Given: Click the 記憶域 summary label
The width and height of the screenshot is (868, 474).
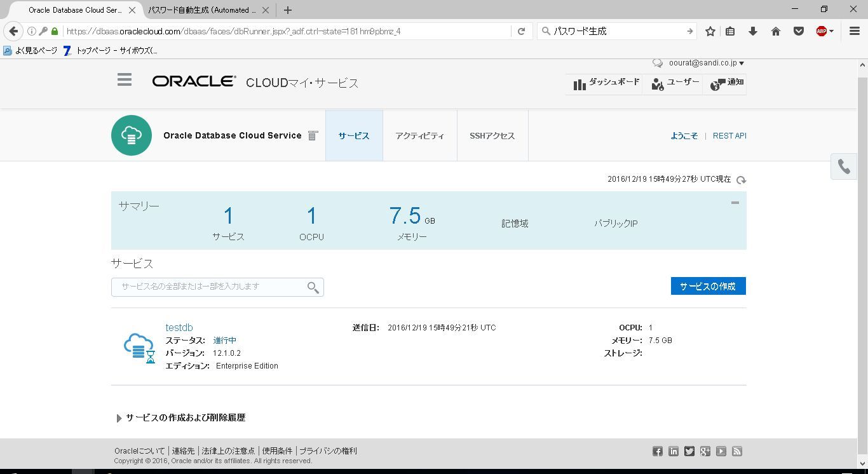Looking at the screenshot, I should [x=515, y=224].
